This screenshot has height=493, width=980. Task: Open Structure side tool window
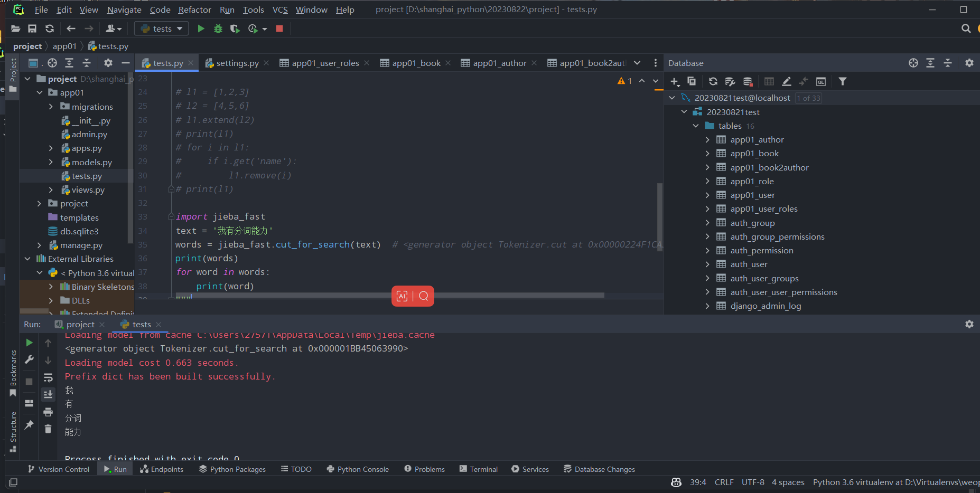pyautogui.click(x=13, y=432)
